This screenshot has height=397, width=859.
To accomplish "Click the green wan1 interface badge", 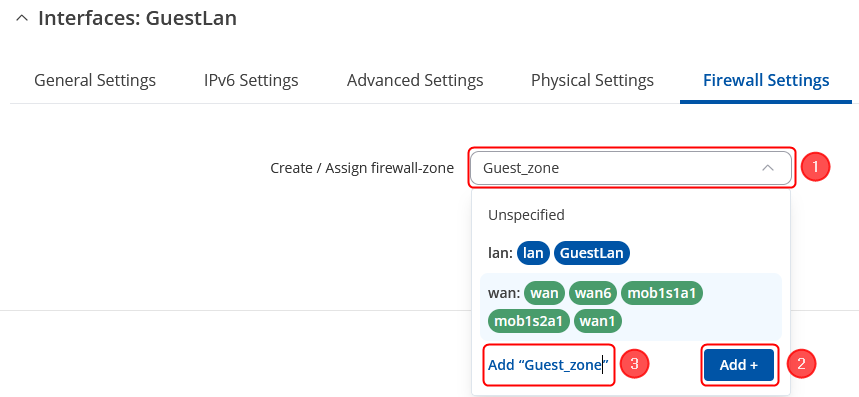I will pyautogui.click(x=598, y=321).
